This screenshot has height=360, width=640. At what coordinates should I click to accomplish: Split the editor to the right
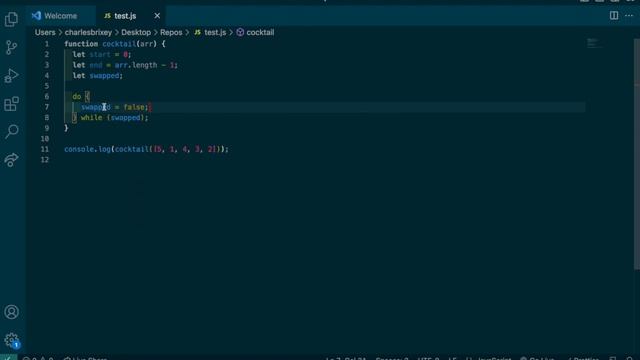point(614,16)
